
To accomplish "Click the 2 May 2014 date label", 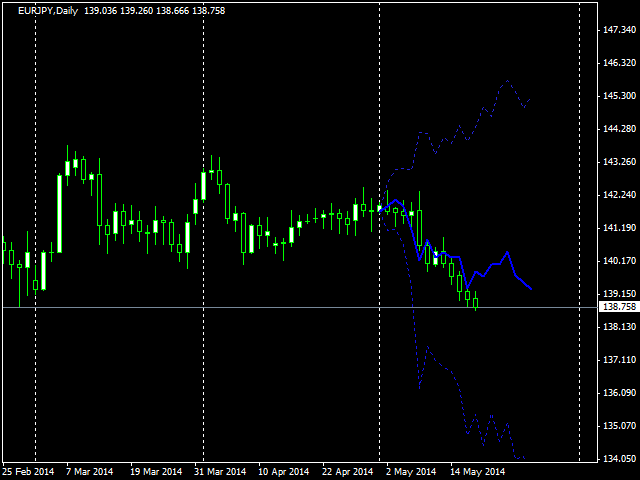I will point(411,472).
